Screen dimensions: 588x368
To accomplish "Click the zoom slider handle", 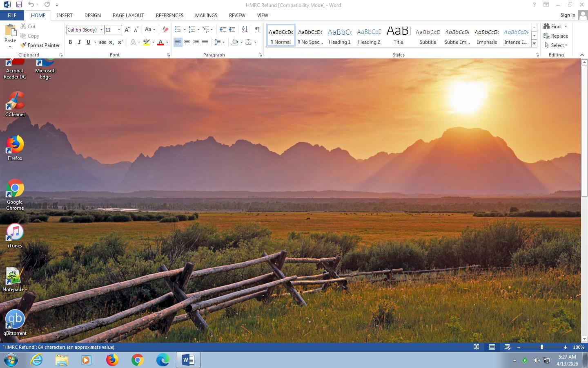I will [542, 347].
